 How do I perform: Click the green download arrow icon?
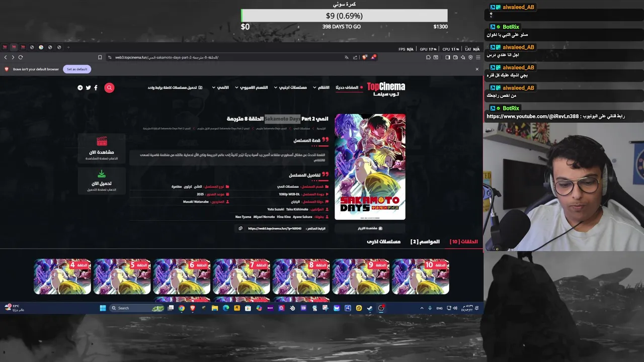click(x=102, y=174)
